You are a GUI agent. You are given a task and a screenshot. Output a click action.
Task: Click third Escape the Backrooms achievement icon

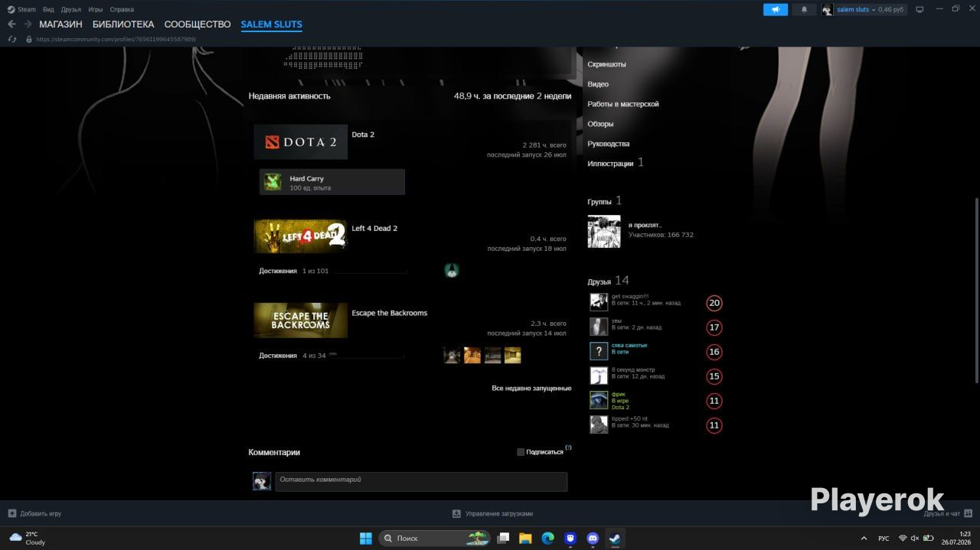point(492,355)
